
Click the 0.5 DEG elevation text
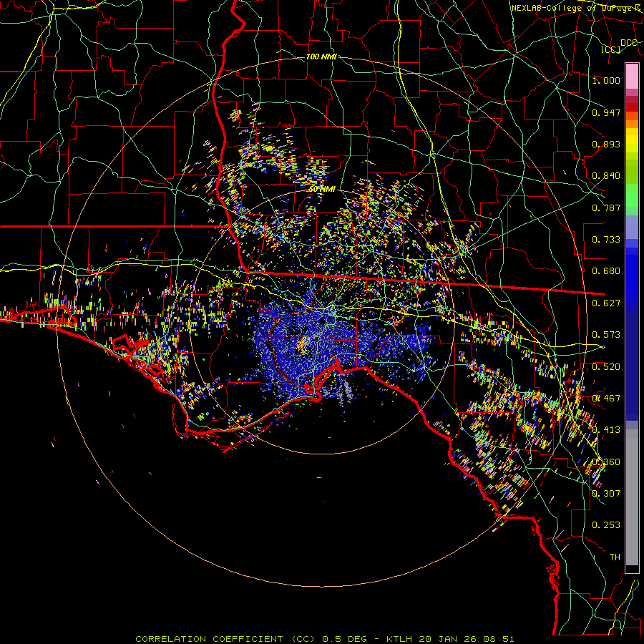[x=343, y=639]
